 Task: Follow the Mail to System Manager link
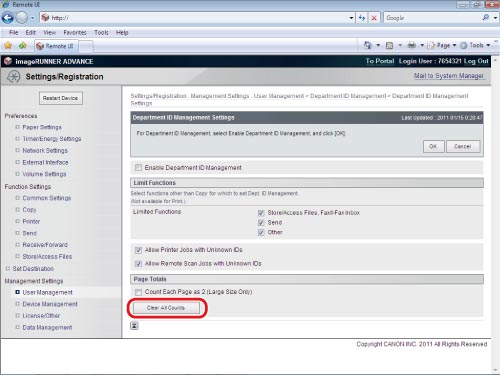(448, 76)
